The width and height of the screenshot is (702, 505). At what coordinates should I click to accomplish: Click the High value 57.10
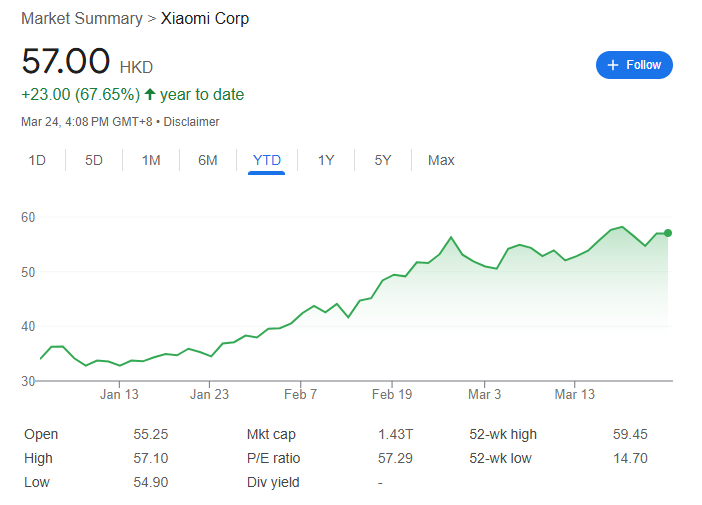pos(150,458)
